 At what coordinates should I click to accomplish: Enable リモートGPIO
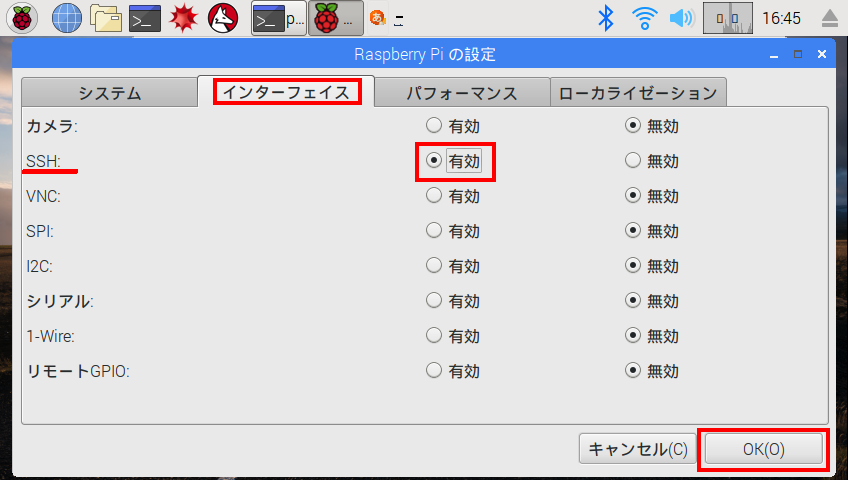453,371
